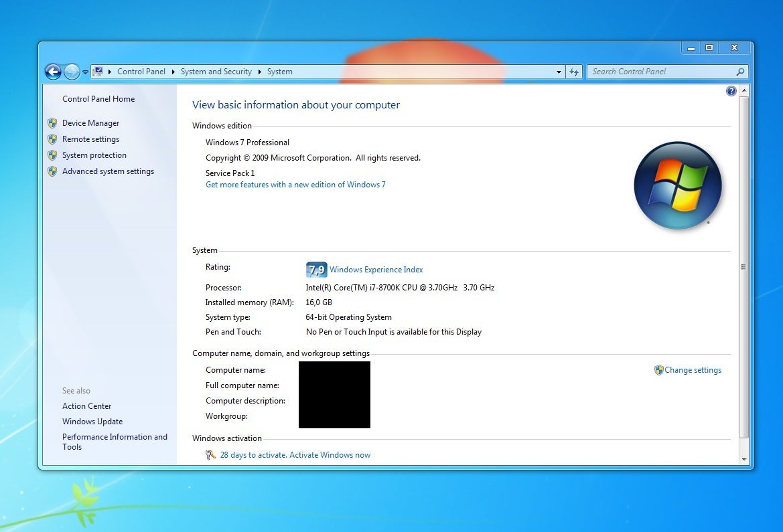
Task: Maximize the System window
Action: pyautogui.click(x=709, y=48)
